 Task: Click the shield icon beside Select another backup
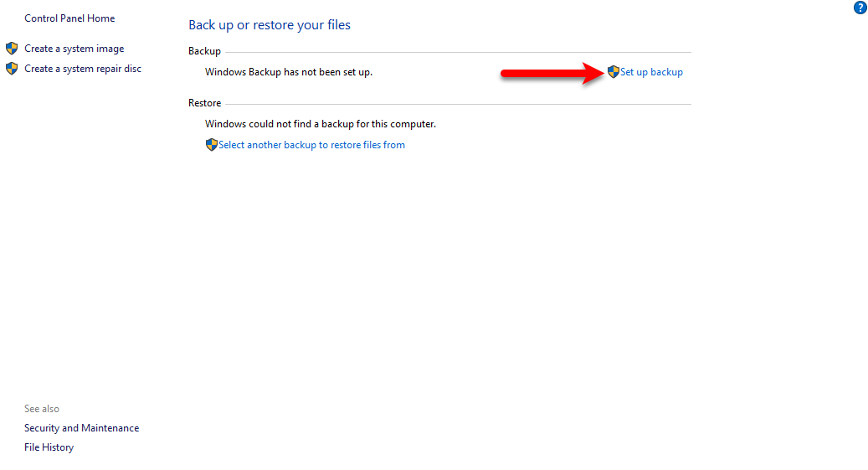212,145
